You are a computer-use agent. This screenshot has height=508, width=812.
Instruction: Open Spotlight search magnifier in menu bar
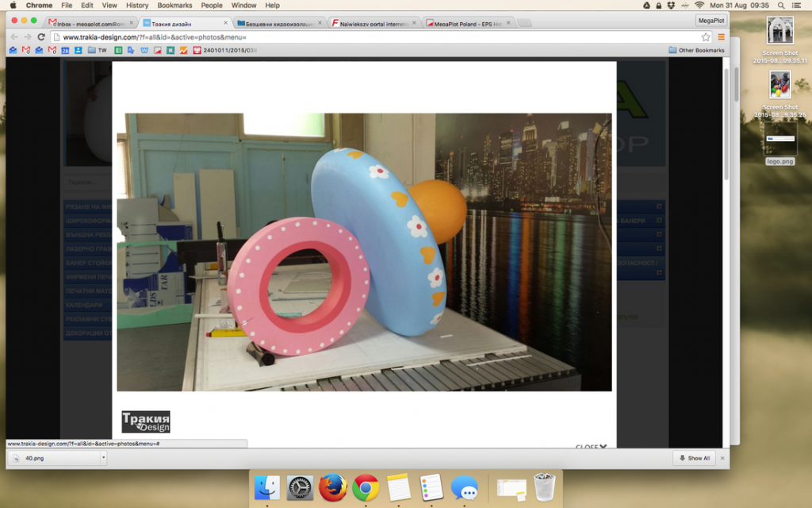point(781,6)
